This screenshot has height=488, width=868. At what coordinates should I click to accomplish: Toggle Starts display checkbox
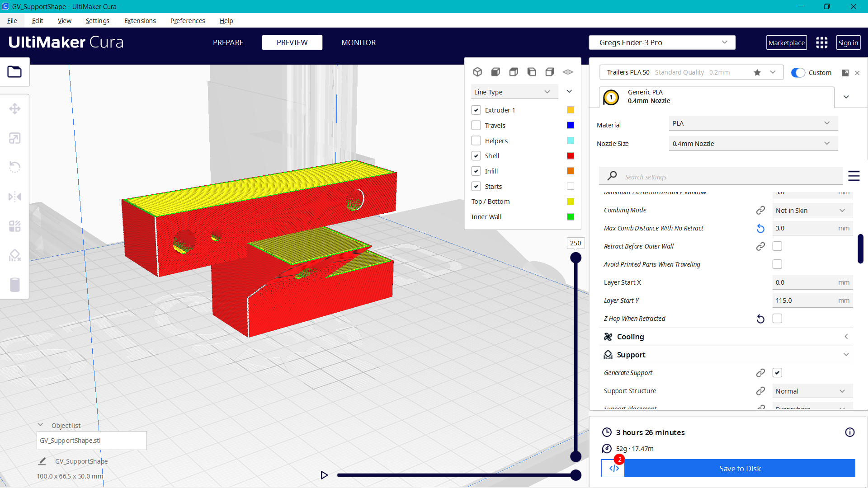476,186
